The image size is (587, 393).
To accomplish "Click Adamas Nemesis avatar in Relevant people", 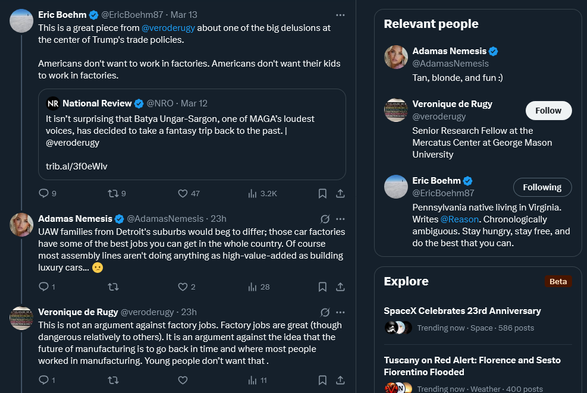I will click(396, 57).
